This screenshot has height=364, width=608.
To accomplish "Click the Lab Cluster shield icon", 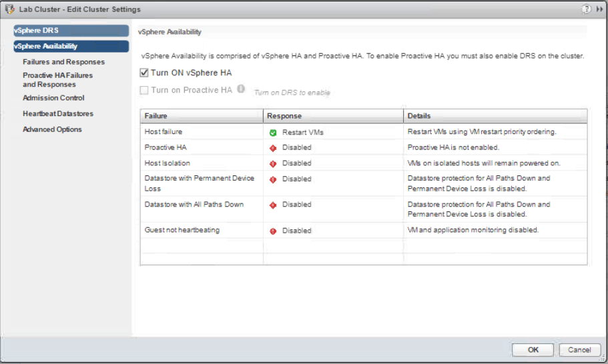I will 10,9.
